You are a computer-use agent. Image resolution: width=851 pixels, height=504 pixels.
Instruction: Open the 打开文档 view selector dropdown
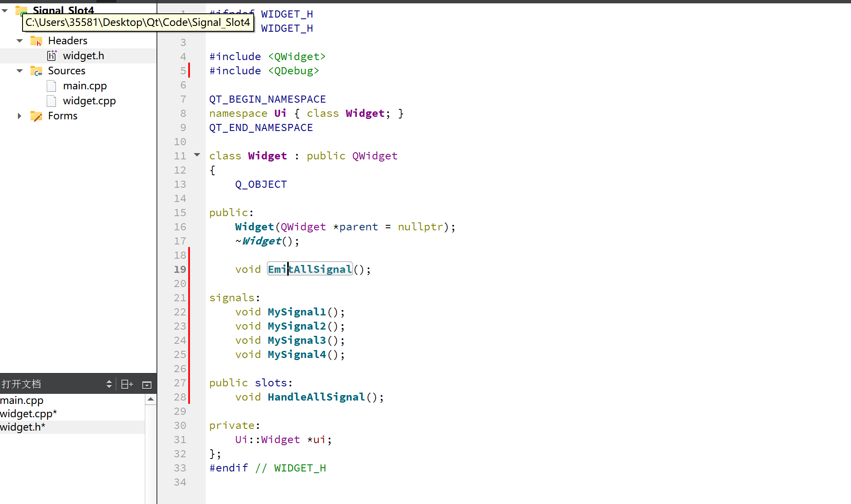pyautogui.click(x=109, y=384)
